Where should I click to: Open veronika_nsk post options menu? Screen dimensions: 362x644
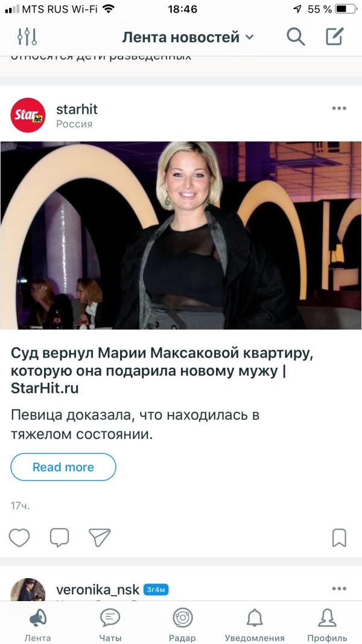pyautogui.click(x=339, y=588)
